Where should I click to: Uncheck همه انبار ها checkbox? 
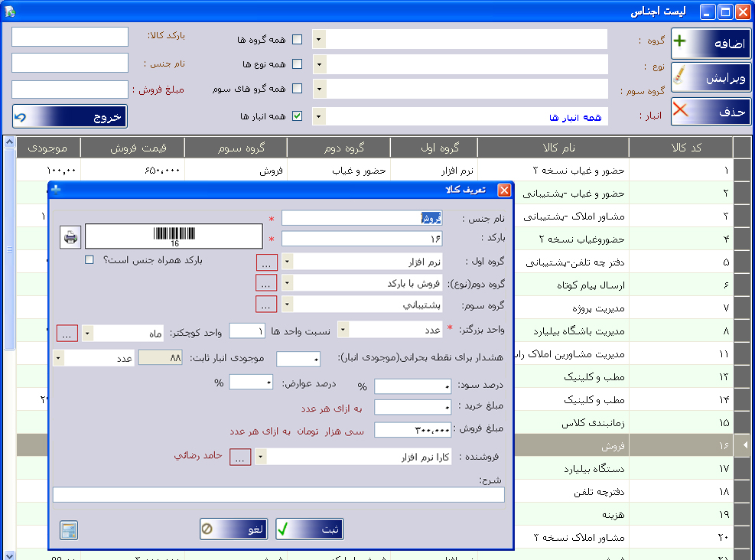(297, 116)
